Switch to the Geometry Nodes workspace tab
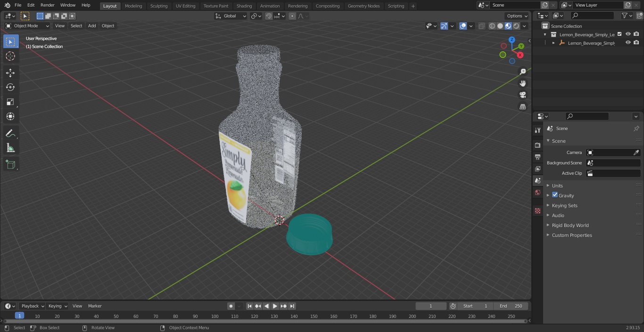644x332 pixels. point(363,6)
